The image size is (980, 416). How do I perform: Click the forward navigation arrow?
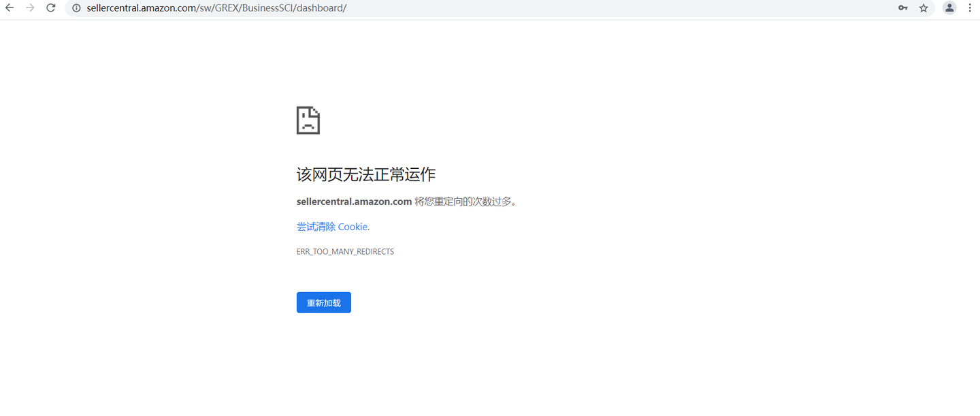click(30, 7)
